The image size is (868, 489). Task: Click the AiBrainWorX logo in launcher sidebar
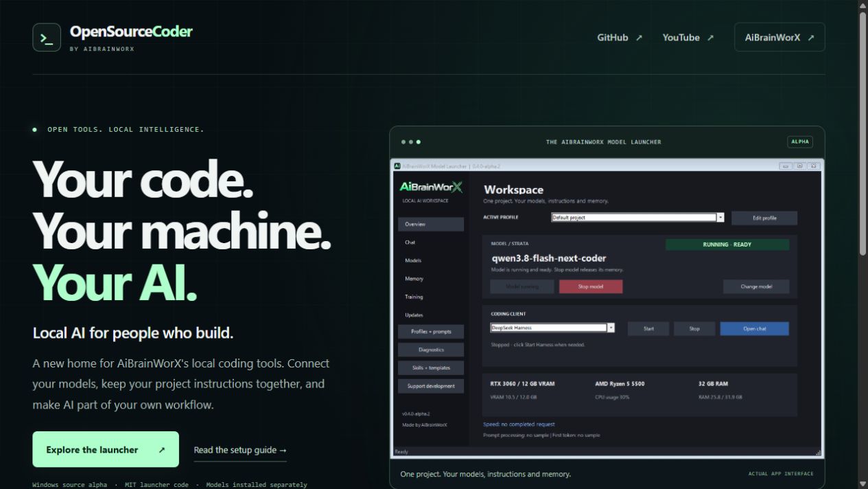click(x=431, y=187)
